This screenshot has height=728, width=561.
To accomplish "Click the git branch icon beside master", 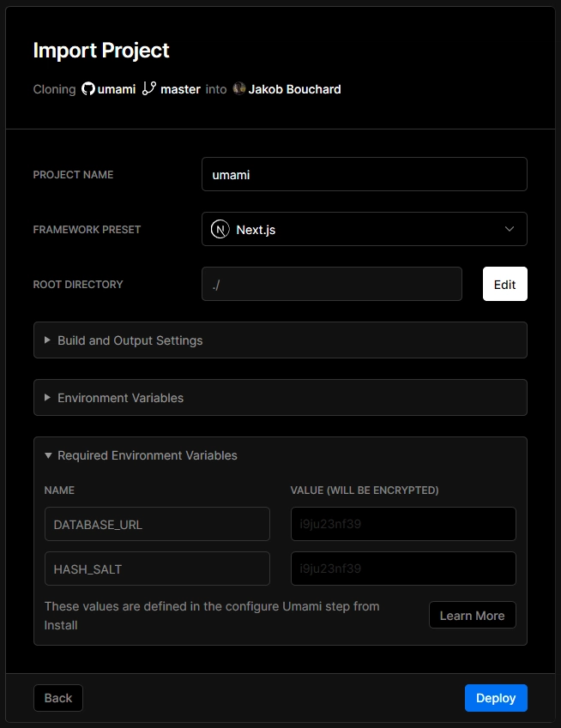I will (x=149, y=89).
